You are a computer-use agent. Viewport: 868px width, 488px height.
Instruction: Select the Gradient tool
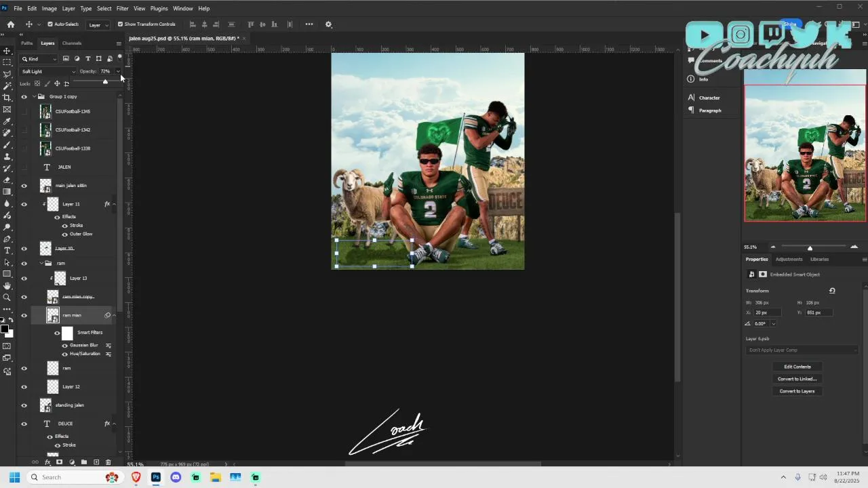pyautogui.click(x=7, y=192)
